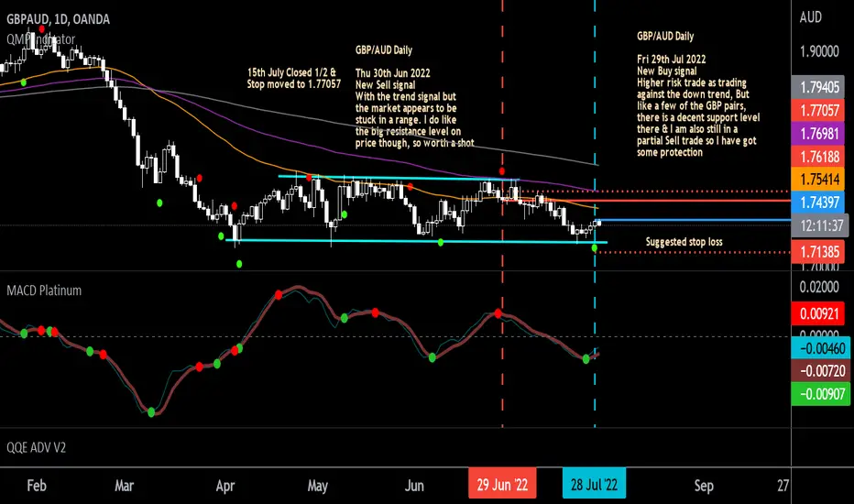Select the 1.75414 orange price label
Screen dimensions: 854x504
(820, 180)
